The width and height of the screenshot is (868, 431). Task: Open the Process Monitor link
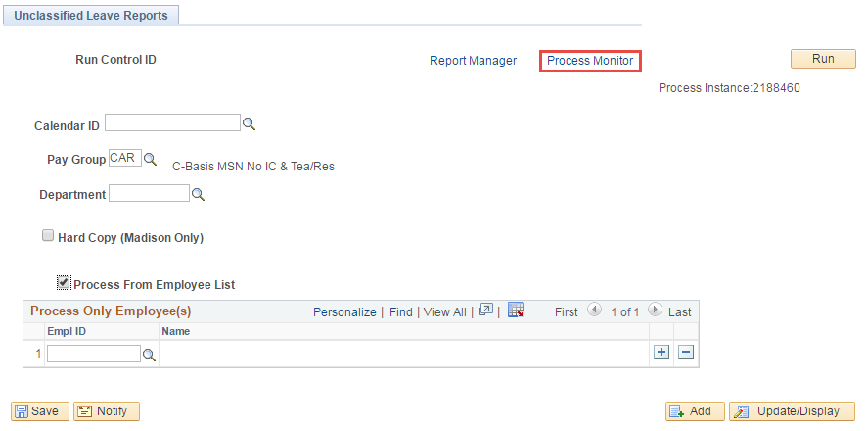click(590, 61)
